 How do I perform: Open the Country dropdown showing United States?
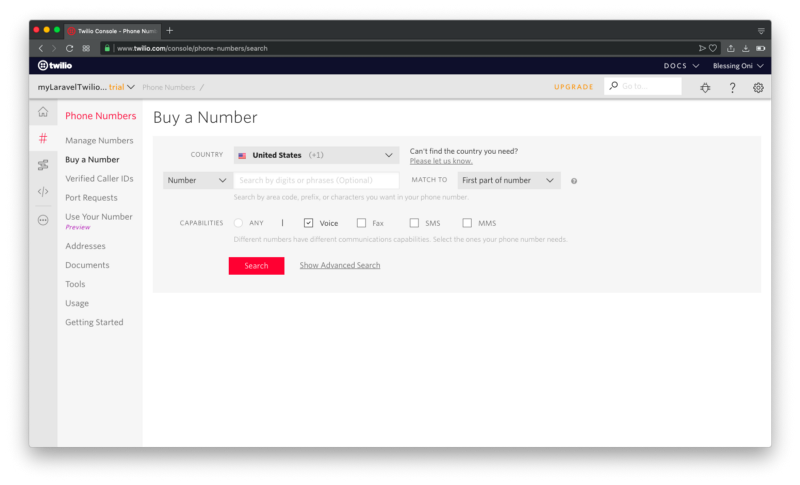click(316, 155)
